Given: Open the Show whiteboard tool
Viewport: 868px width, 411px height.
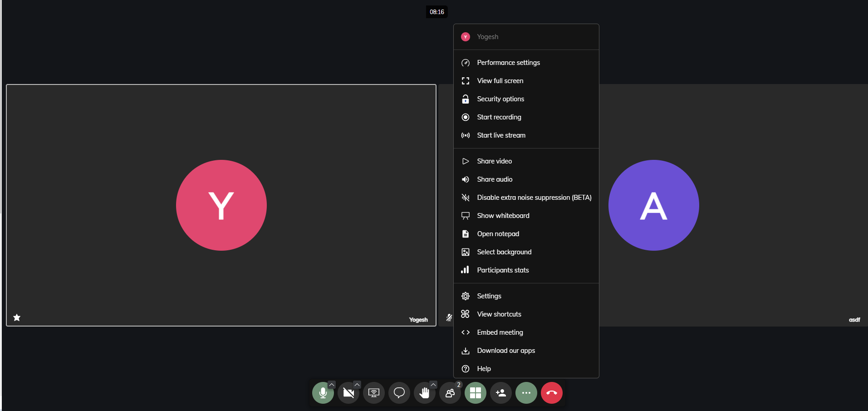Looking at the screenshot, I should pos(503,215).
